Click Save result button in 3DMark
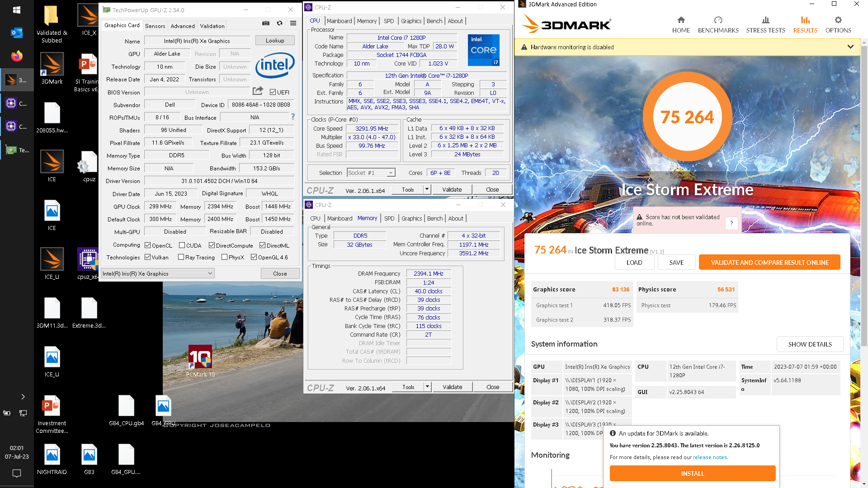Screen dimensions: 868x488 point(676,262)
